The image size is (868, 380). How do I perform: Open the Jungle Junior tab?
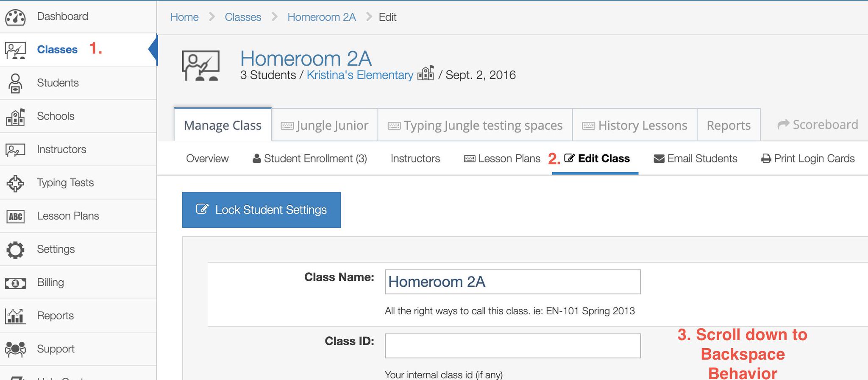coord(325,125)
